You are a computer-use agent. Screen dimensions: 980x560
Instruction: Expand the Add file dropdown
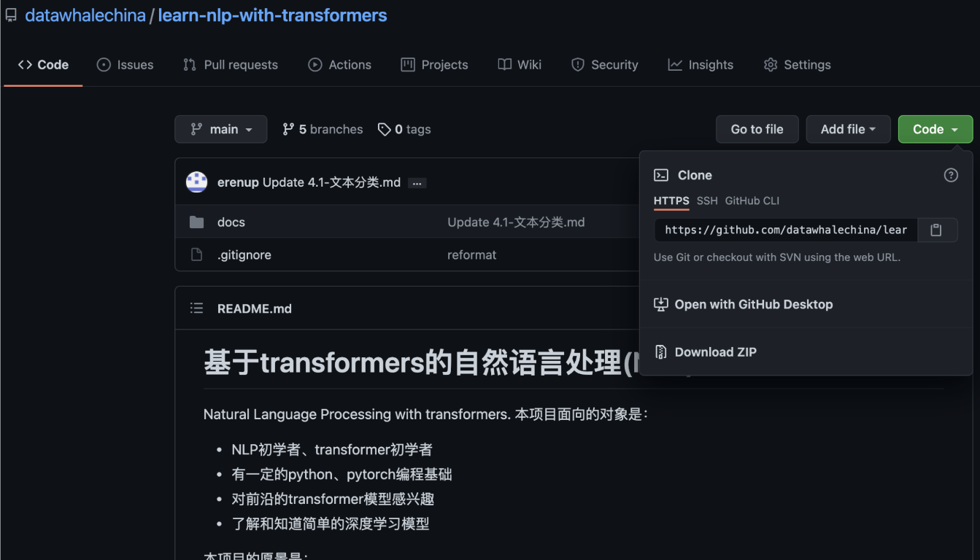tap(848, 129)
